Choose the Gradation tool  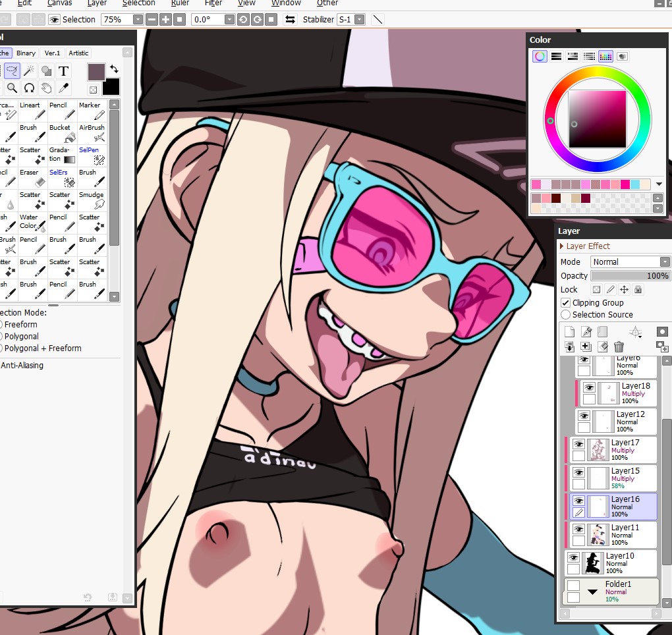[62, 155]
